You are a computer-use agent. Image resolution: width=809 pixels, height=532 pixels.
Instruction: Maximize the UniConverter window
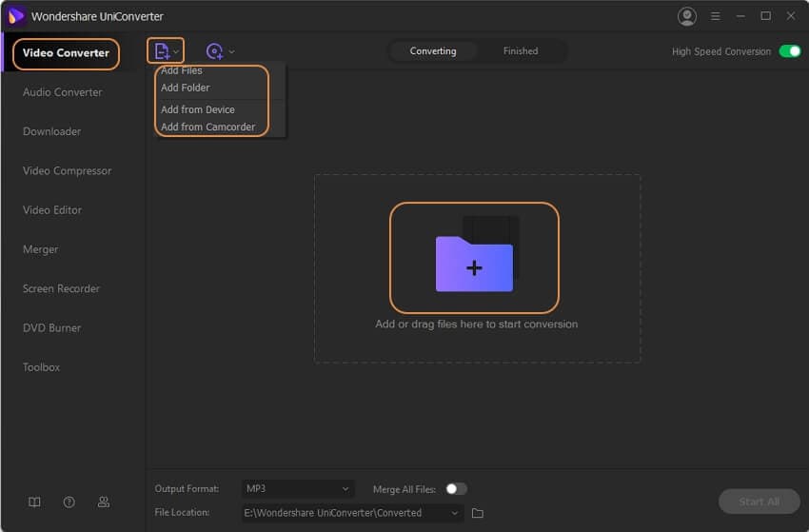click(x=765, y=16)
